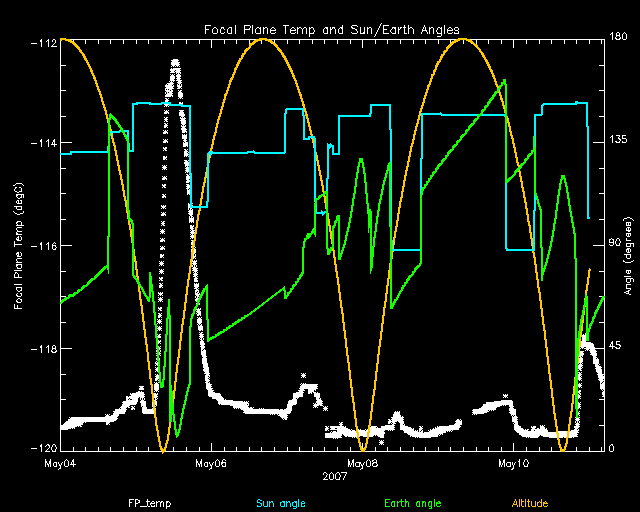Click the -116 temperature tick label
The width and height of the screenshot is (640, 512).
[43, 246]
